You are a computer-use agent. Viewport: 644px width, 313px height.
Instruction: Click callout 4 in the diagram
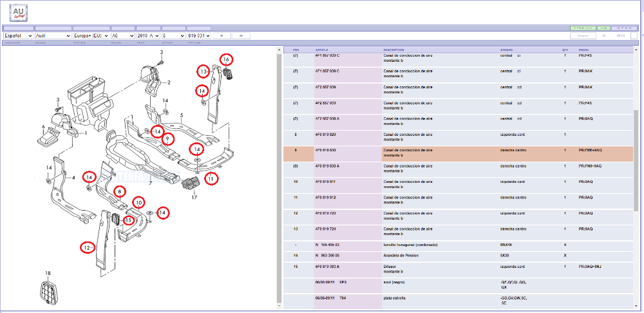(x=73, y=178)
